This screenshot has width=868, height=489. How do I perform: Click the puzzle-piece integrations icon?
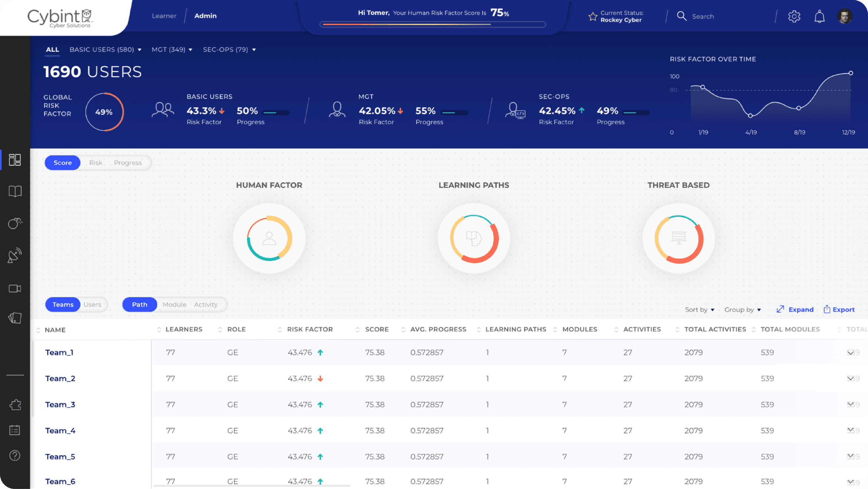(15, 404)
